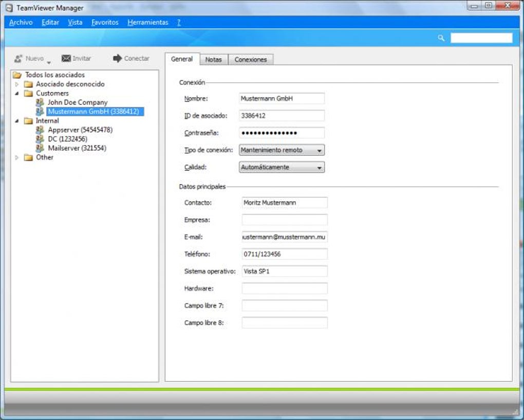524x420 pixels.
Task: Click the Conectar arrow icon
Action: [x=117, y=59]
